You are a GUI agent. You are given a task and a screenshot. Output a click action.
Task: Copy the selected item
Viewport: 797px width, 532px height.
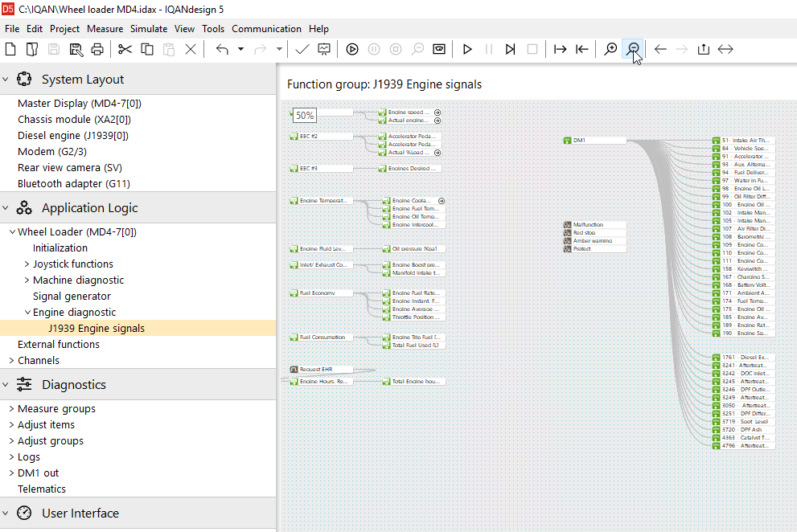(x=147, y=49)
